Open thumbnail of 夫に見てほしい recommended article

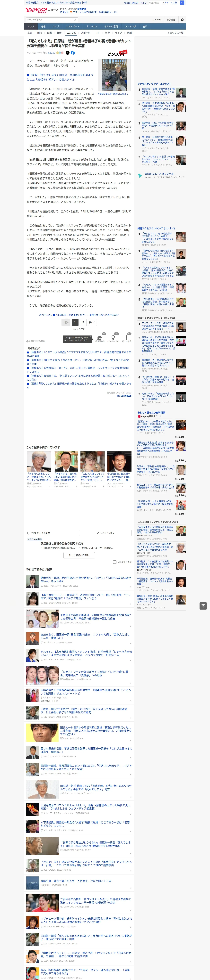[x=92, y=461]
